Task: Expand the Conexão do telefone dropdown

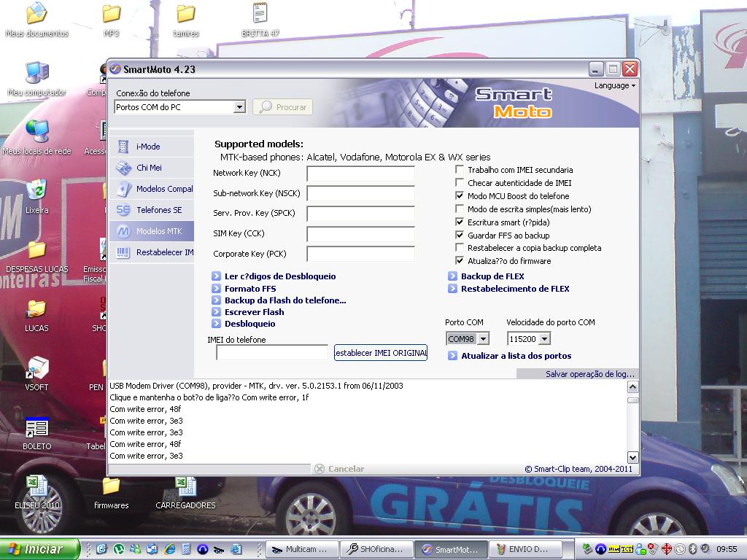Action: pyautogui.click(x=239, y=107)
